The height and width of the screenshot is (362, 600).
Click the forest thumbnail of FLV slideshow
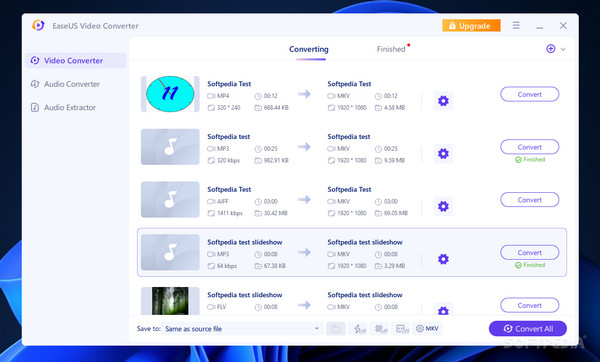coord(170,301)
